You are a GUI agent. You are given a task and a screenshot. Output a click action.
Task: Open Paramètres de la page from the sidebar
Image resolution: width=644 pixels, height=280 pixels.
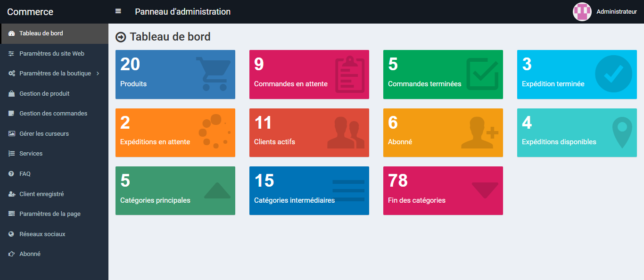click(x=50, y=214)
